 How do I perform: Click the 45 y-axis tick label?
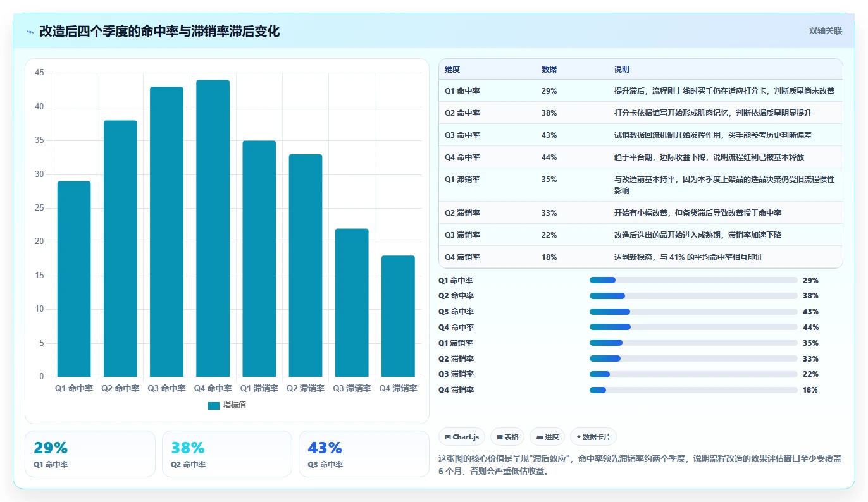point(39,73)
